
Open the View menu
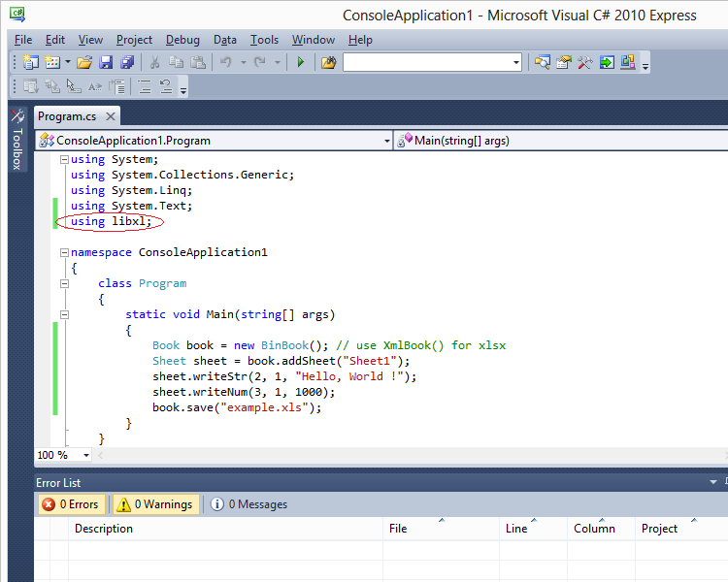(x=90, y=40)
